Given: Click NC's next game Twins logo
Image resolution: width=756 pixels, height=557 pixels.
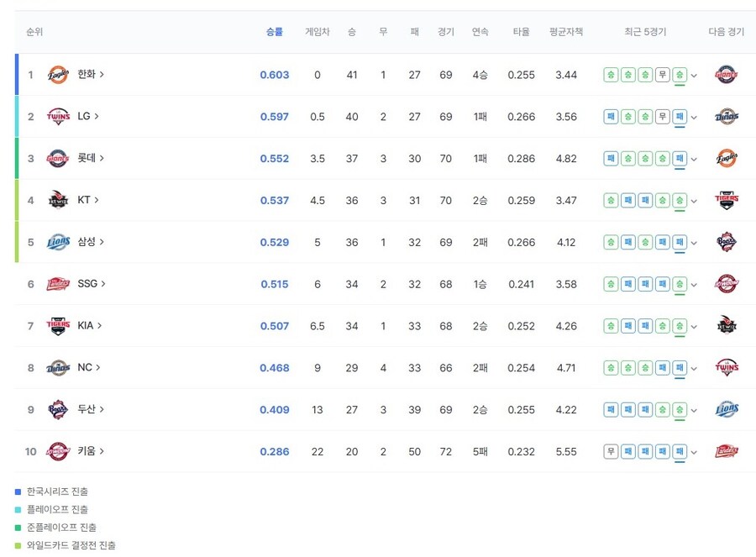Looking at the screenshot, I should (x=726, y=368).
